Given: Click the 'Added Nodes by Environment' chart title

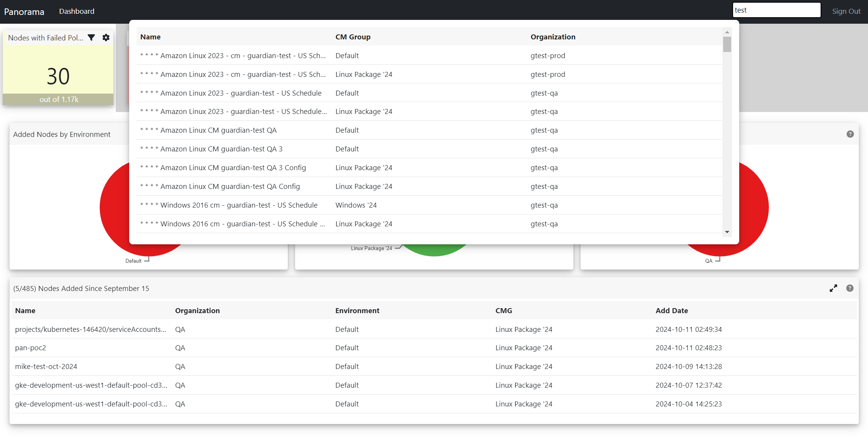Looking at the screenshot, I should point(62,135).
